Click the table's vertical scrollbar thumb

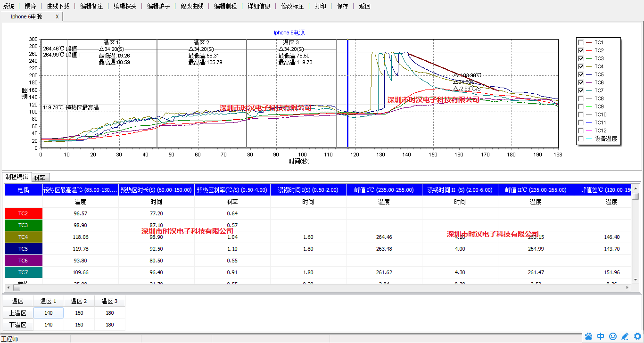pos(636,196)
